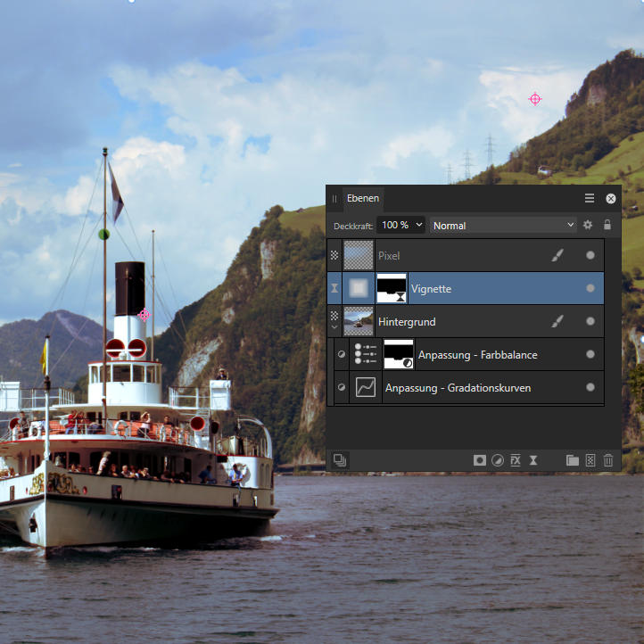Toggle visibility of Anpassung - Gradationskurven layer
Viewport: 644px width, 644px height.
pyautogui.click(x=590, y=387)
